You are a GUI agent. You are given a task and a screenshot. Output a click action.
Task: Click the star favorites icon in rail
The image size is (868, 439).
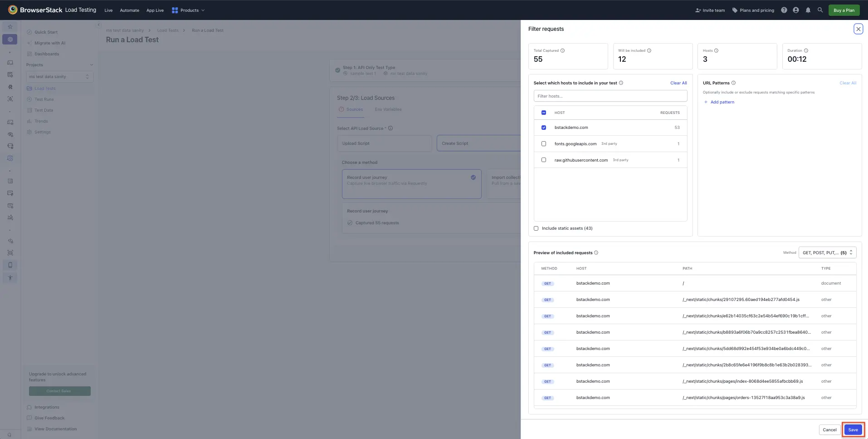coord(10,27)
